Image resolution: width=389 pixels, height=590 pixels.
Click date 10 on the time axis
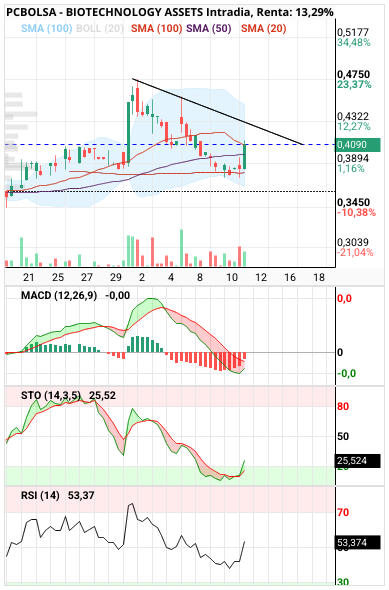[232, 278]
